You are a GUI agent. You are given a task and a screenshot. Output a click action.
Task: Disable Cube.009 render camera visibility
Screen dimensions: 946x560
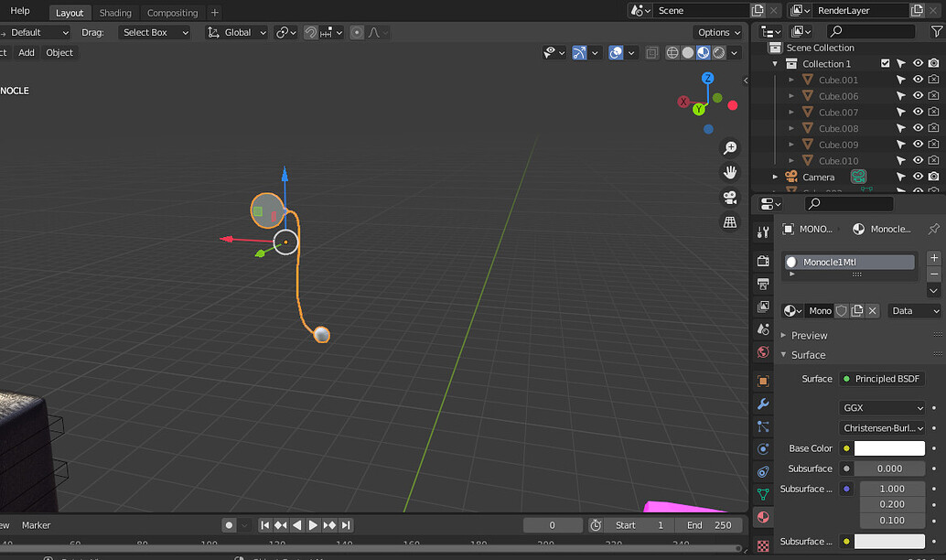(933, 144)
